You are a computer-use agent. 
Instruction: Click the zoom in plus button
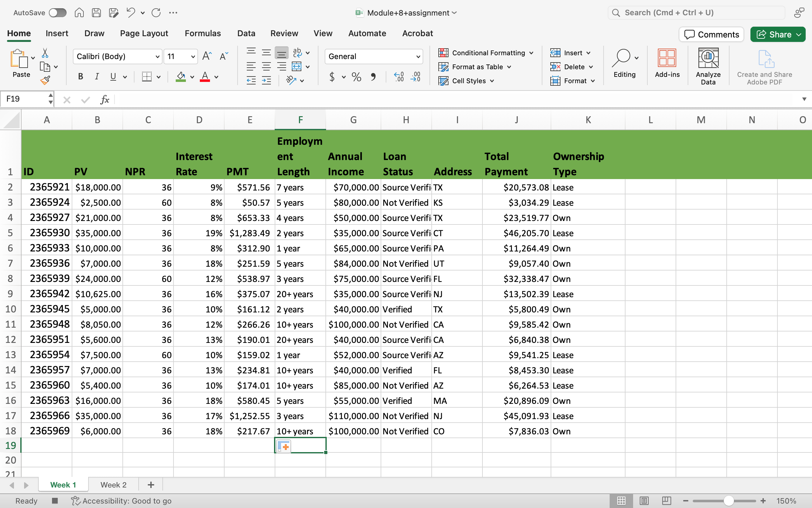coord(763,501)
